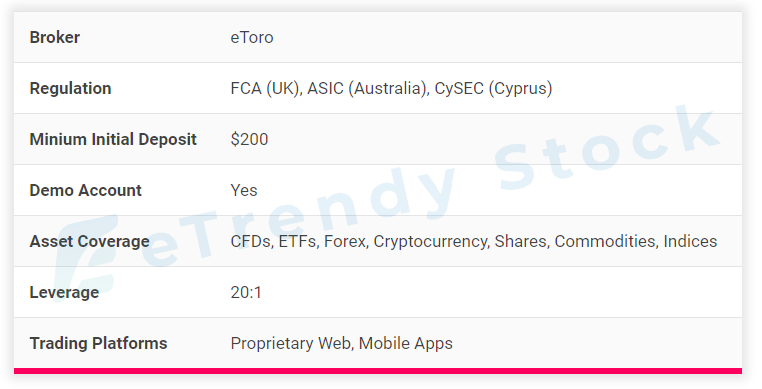Image resolution: width=762 pixels, height=389 pixels.
Task: Select the $200 deposit value
Action: tap(249, 140)
